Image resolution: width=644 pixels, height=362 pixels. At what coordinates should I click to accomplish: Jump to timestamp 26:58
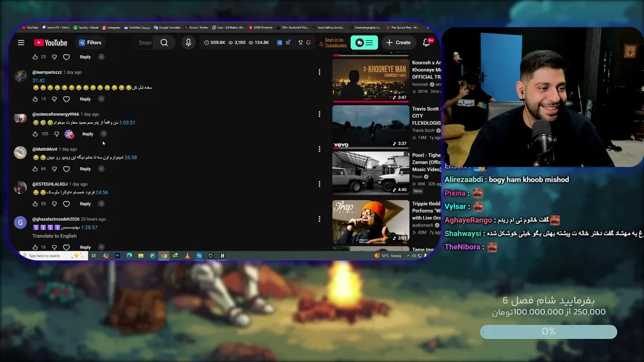[130, 157]
